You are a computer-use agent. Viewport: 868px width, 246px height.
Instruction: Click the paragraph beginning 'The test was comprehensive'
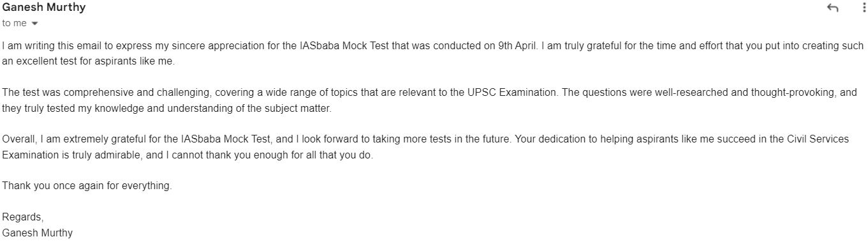(429, 100)
